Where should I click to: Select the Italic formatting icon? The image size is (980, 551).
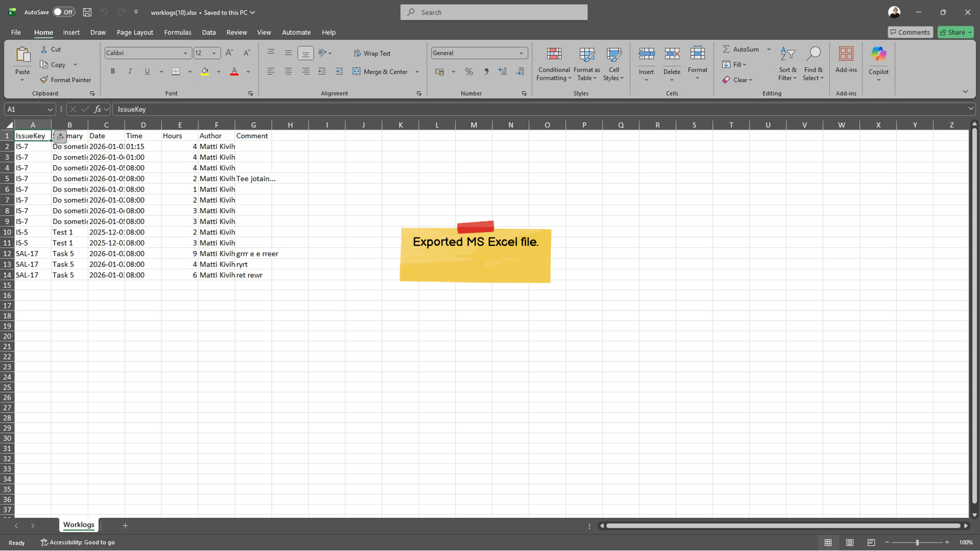click(x=129, y=71)
